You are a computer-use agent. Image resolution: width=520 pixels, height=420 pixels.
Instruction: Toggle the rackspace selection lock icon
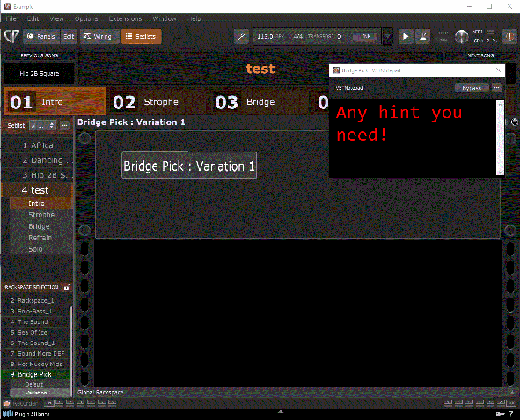tap(67, 287)
